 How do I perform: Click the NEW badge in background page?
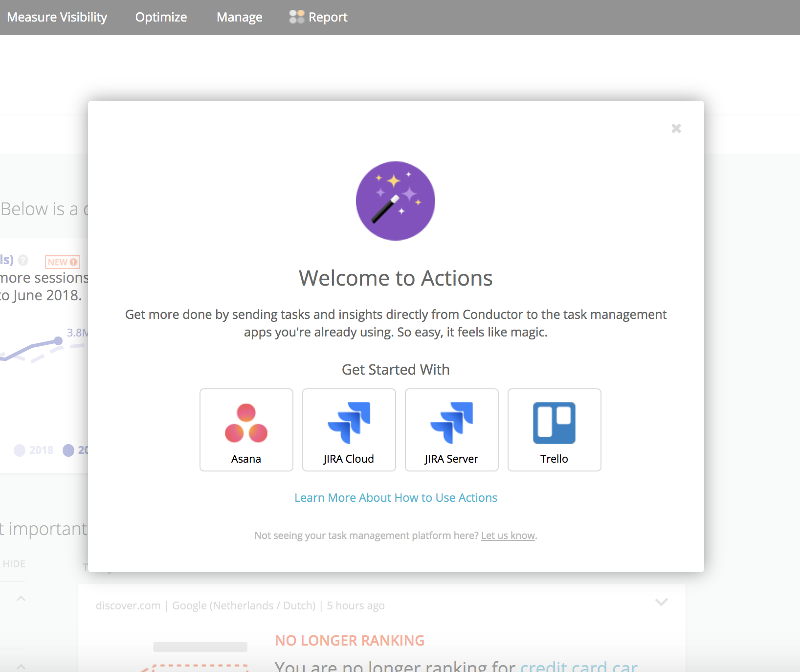point(63,262)
